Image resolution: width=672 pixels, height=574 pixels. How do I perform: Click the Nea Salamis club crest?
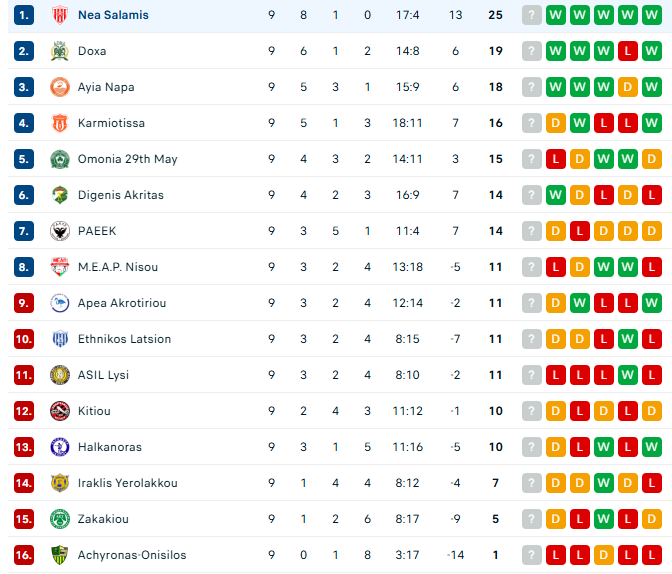click(x=60, y=15)
